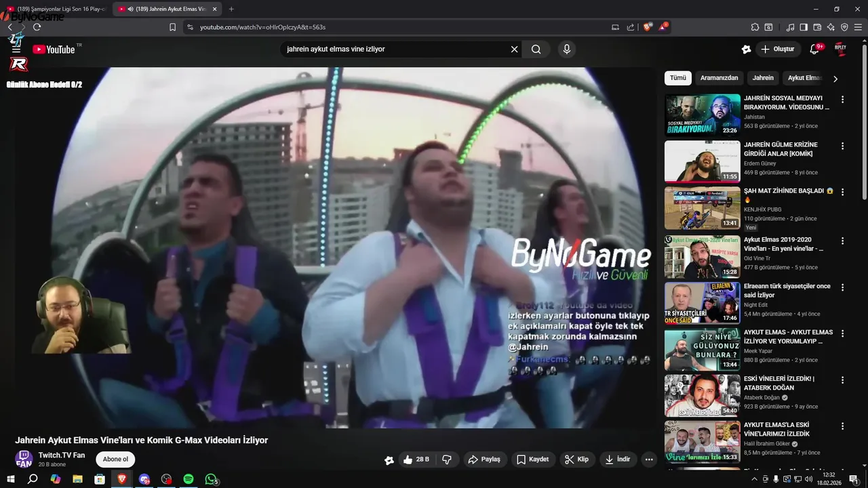Open the music note media control icon
Screen dimensions: 868x488
point(790,27)
